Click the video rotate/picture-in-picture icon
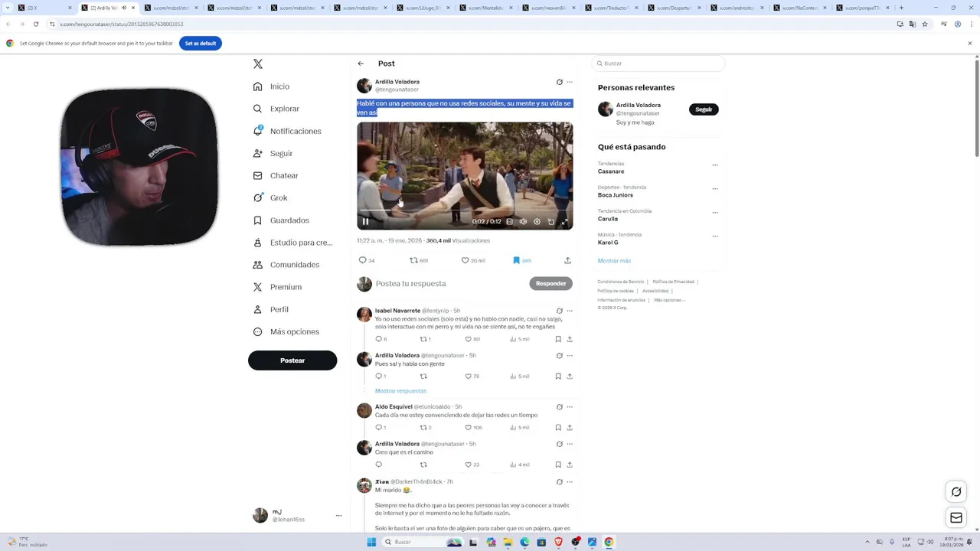 coord(551,222)
